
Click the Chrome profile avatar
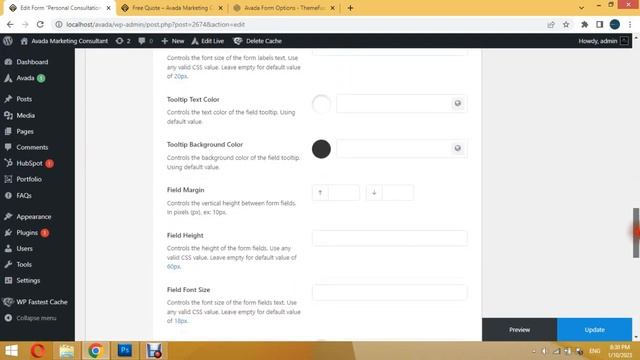point(615,24)
